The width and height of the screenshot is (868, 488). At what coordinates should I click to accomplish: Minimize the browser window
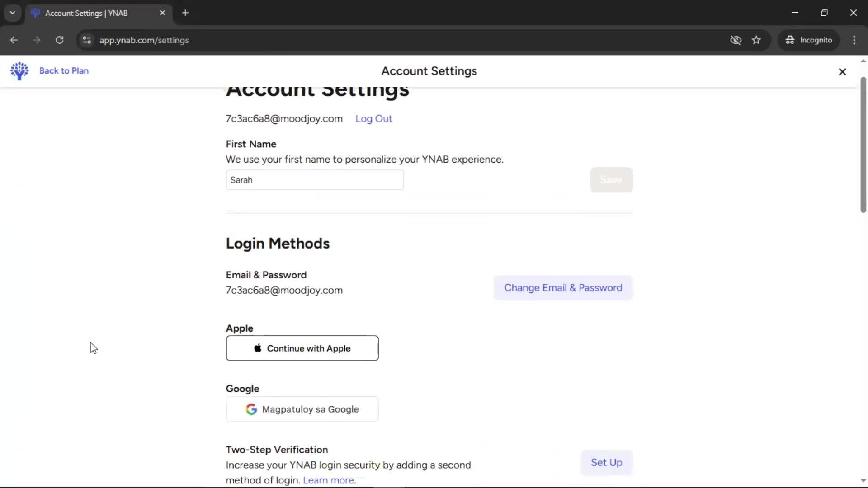click(x=795, y=13)
